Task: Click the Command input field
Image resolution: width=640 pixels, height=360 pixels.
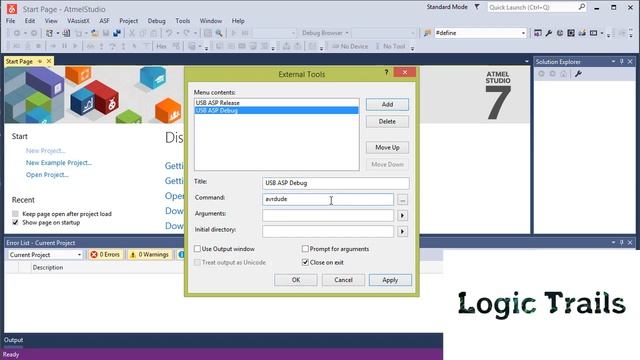Action: pos(328,199)
